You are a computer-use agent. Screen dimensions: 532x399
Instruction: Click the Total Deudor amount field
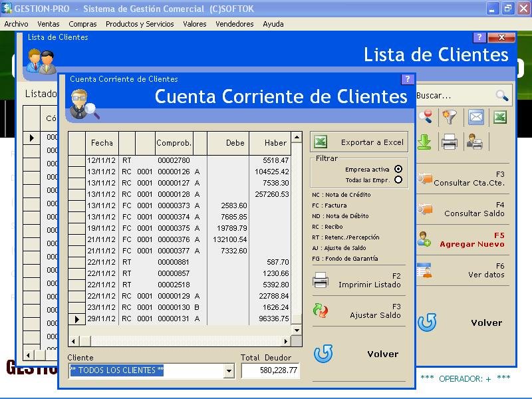[x=271, y=370]
